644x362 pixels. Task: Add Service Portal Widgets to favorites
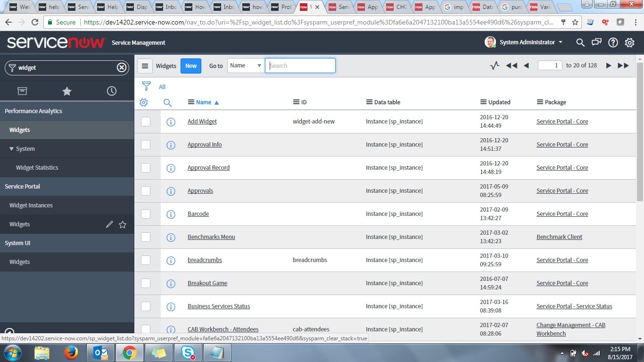pyautogui.click(x=123, y=224)
